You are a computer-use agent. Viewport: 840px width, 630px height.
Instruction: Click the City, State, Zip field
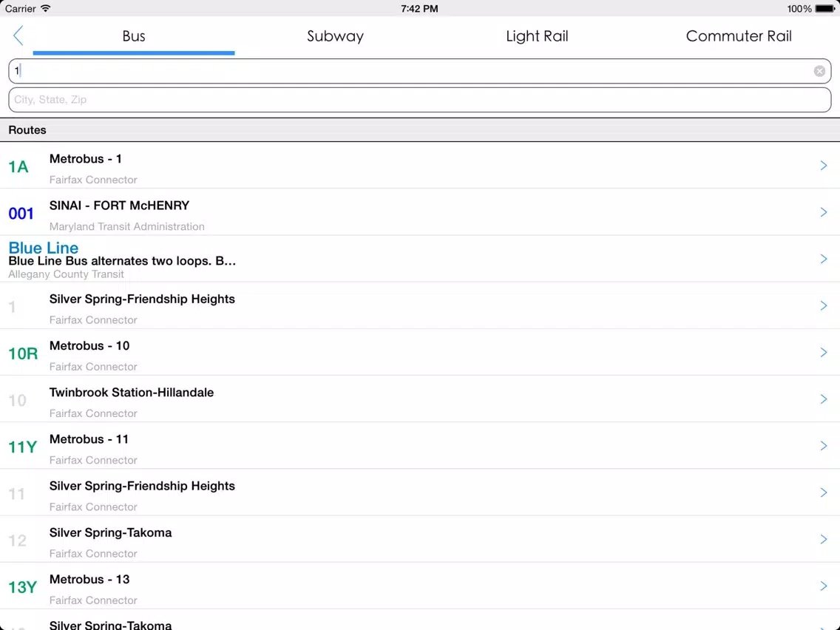[420, 100]
